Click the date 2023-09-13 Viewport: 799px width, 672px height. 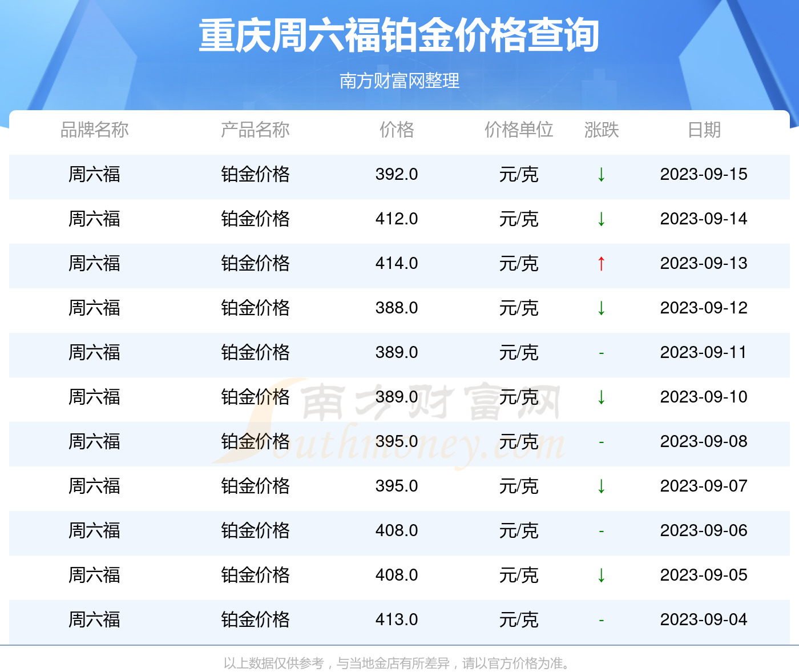point(704,263)
